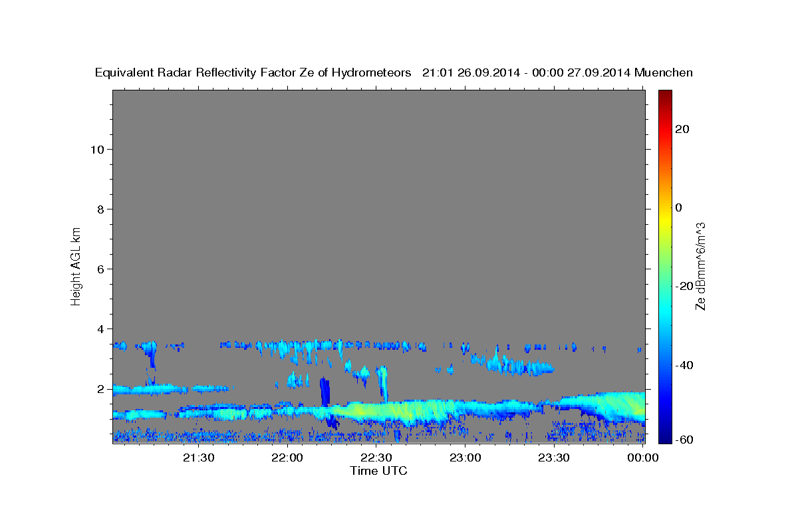Click the height label 6
Image resolution: width=798 pixels, height=532 pixels.
pyautogui.click(x=100, y=269)
